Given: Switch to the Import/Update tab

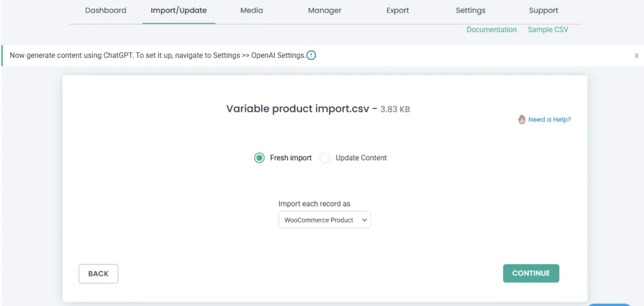Looking at the screenshot, I should [x=179, y=11].
